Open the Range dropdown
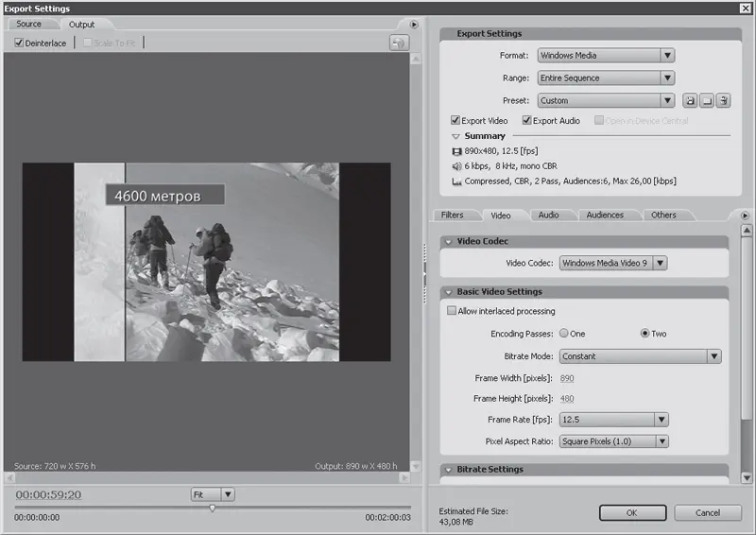Screen dimensions: 756x535 point(606,78)
